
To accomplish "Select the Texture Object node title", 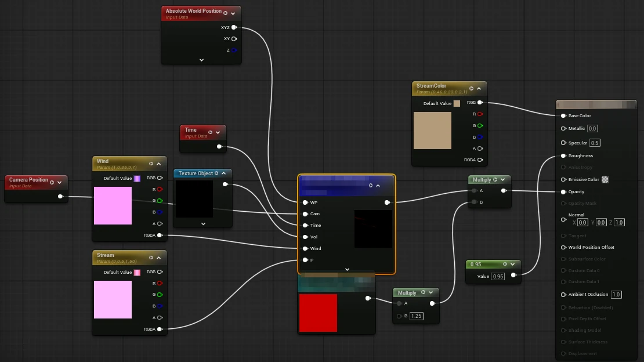I will click(196, 173).
